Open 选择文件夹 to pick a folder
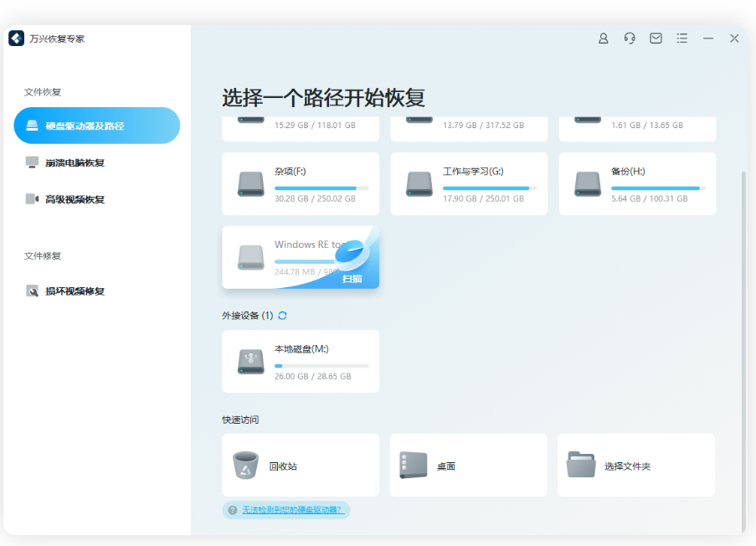The width and height of the screenshot is (756, 546). pyautogui.click(x=635, y=465)
